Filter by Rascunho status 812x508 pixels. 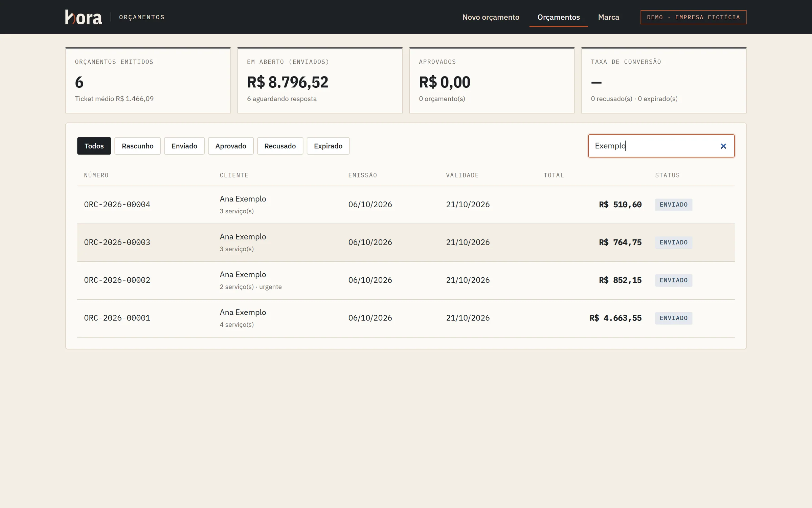pyautogui.click(x=137, y=146)
